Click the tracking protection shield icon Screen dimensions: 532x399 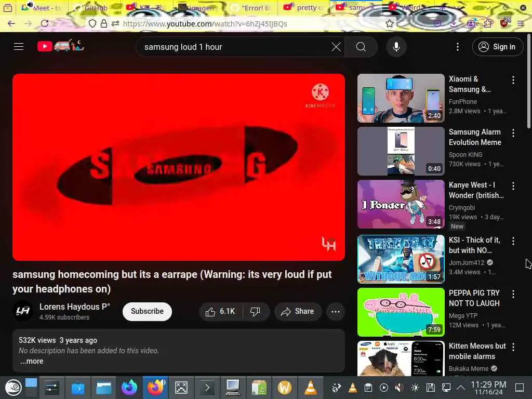point(92,23)
